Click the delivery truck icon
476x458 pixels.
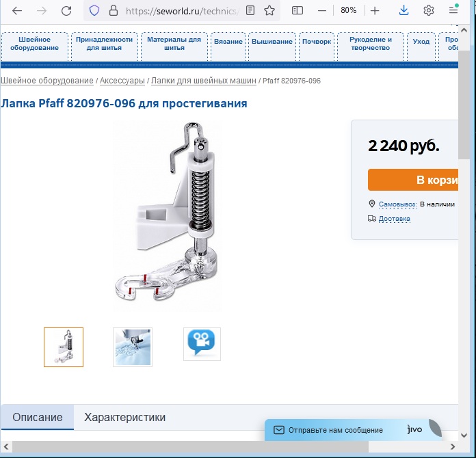[372, 219]
